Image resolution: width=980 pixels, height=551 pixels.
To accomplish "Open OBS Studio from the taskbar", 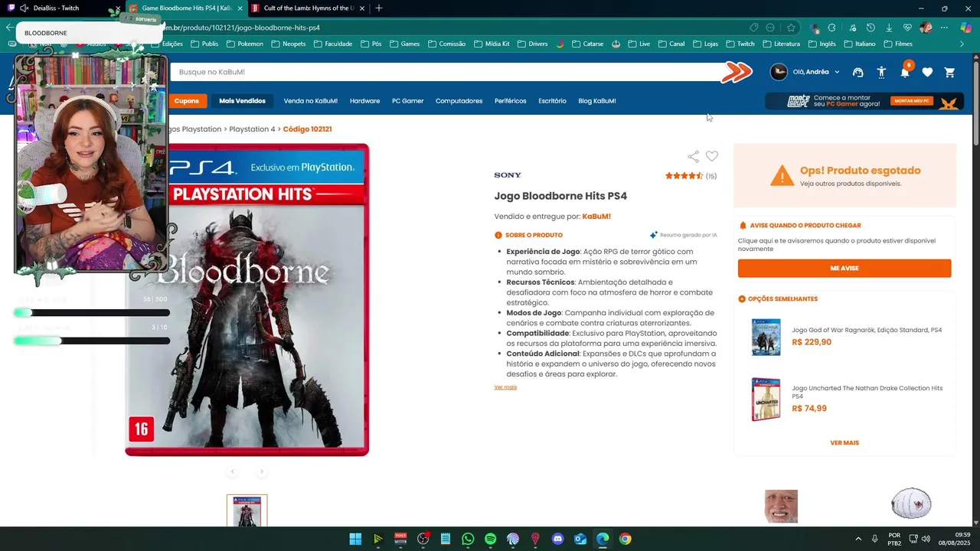I will point(423,539).
